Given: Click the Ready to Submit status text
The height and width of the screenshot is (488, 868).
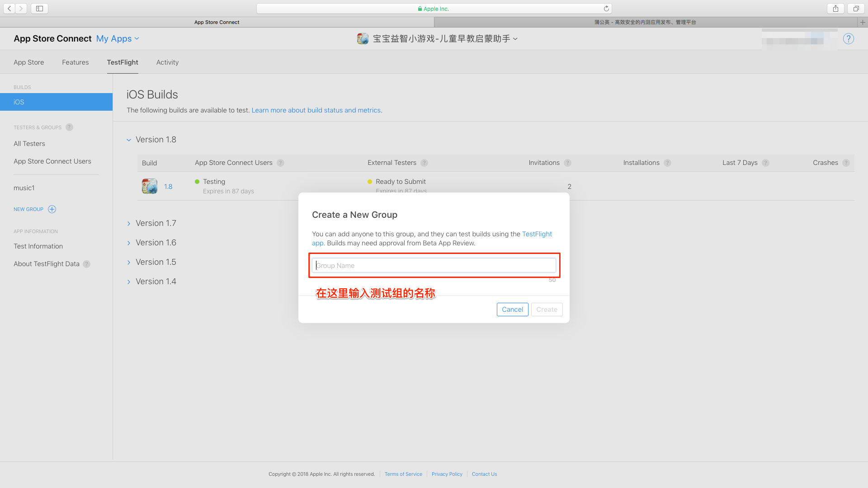Looking at the screenshot, I should [x=401, y=182].
